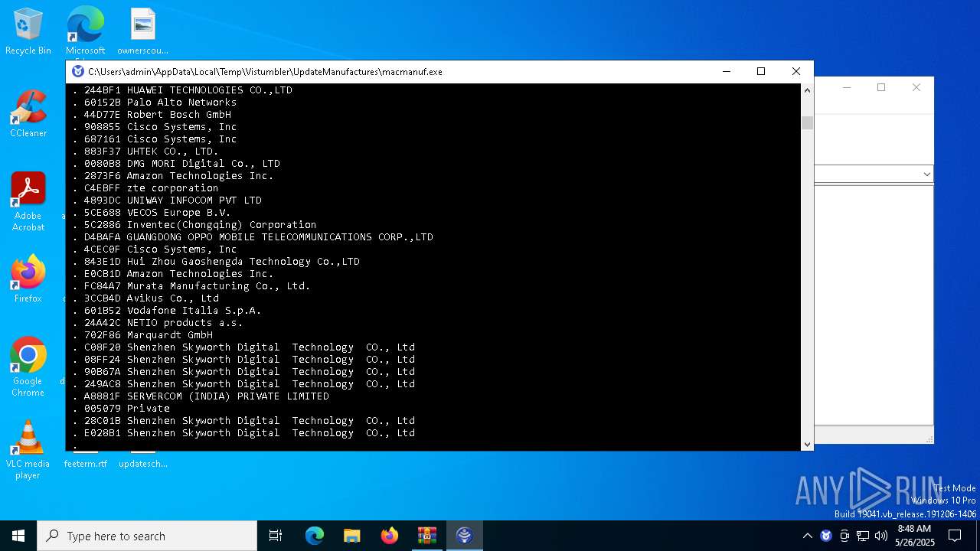Open the volume control tray icon
This screenshot has width=980, height=551.
click(881, 536)
